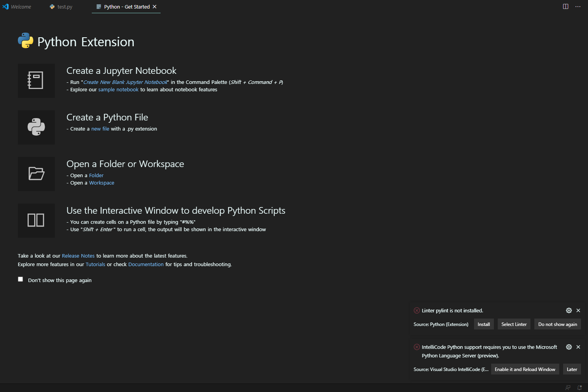
Task: Open the sample notebook link
Action: (x=118, y=89)
